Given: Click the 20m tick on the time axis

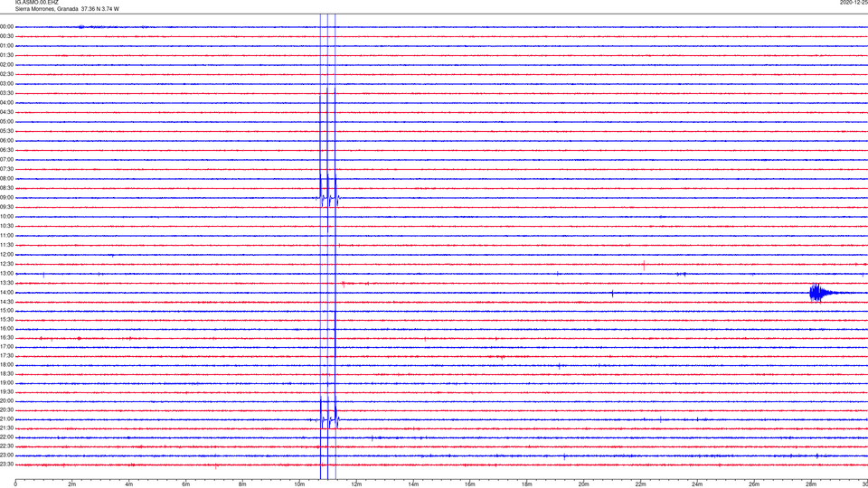Looking at the screenshot, I should (x=583, y=484).
